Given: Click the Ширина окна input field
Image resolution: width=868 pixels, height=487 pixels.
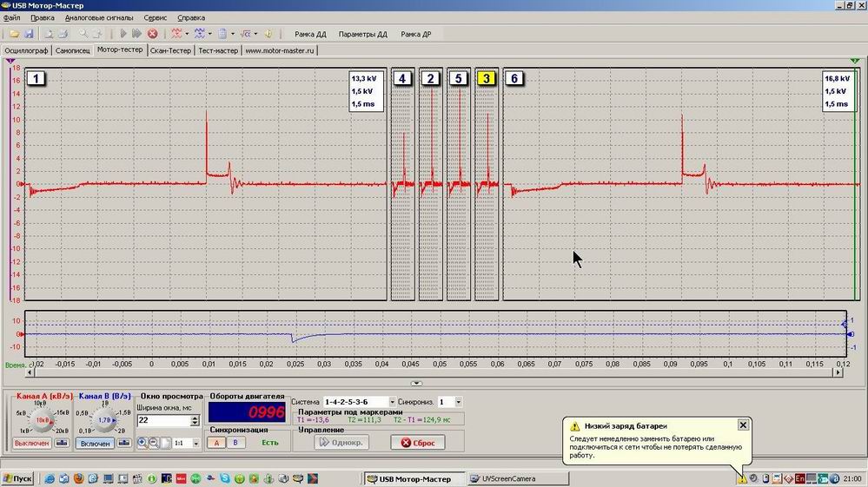Looking at the screenshot, I should tap(164, 420).
